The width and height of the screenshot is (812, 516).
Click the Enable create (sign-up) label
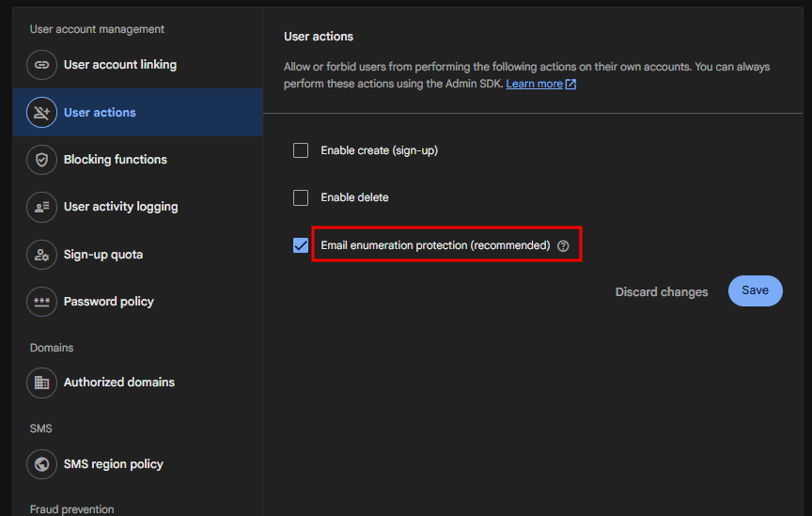coord(379,150)
